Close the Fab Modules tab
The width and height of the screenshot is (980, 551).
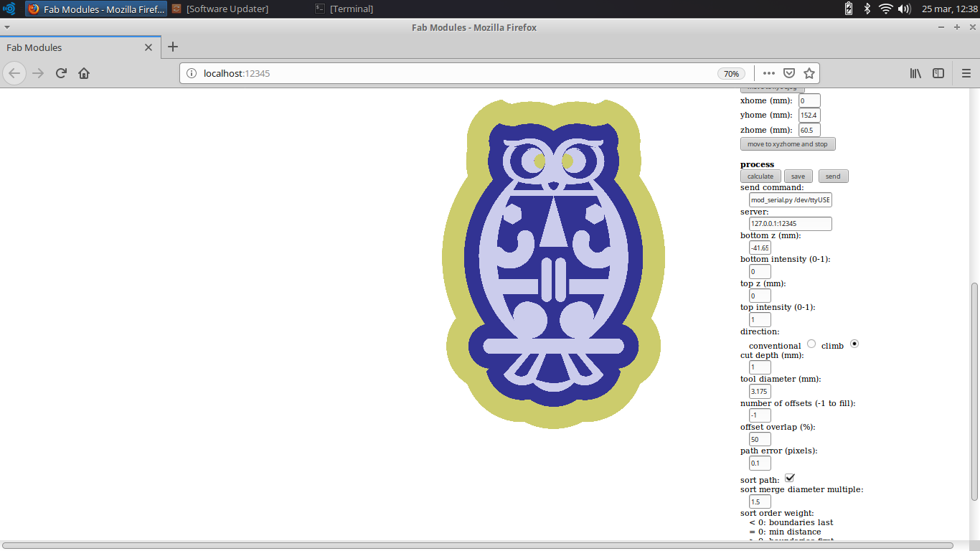pyautogui.click(x=149, y=47)
